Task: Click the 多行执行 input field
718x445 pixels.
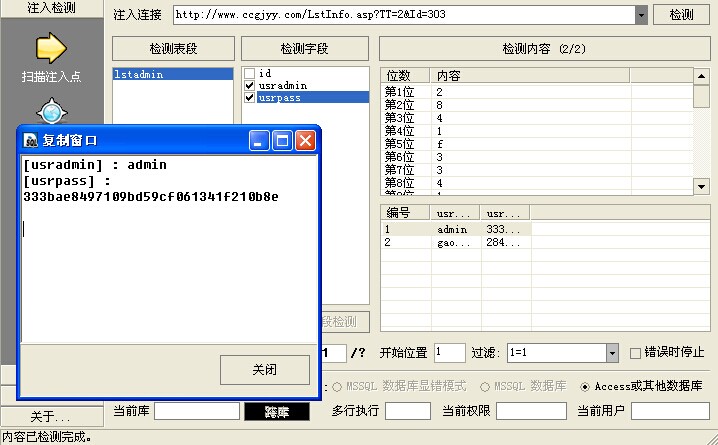Action: click(x=408, y=411)
